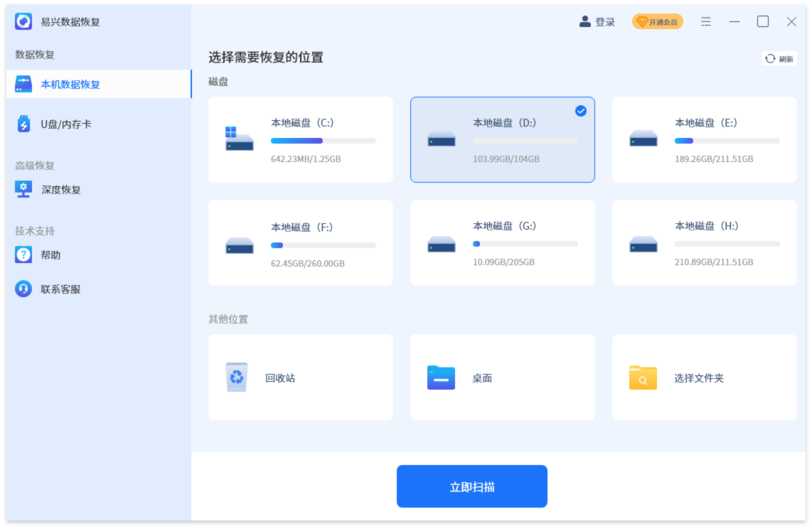Click the 选择文件夹 folder picker icon
The height and width of the screenshot is (529, 812).
(x=640, y=377)
